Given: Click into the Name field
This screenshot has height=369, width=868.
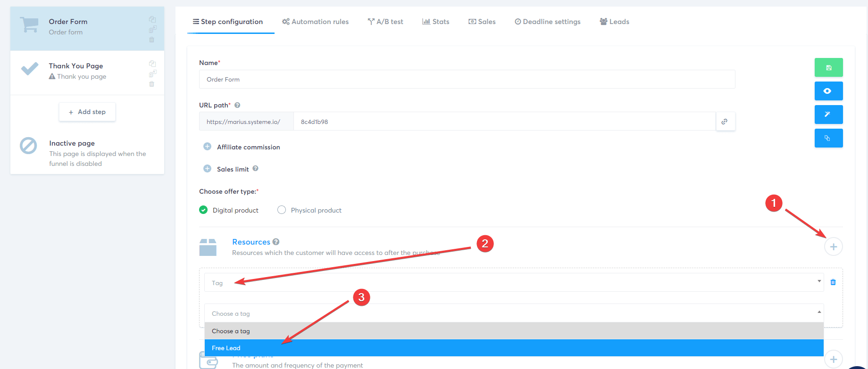Looking at the screenshot, I should point(467,79).
